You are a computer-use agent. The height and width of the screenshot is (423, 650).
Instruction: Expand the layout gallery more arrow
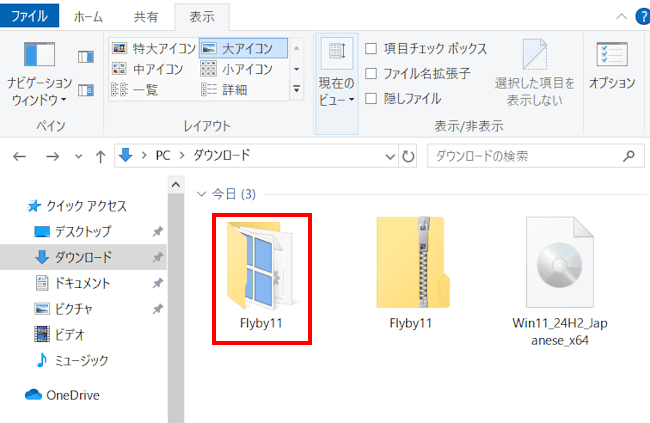pos(296,89)
